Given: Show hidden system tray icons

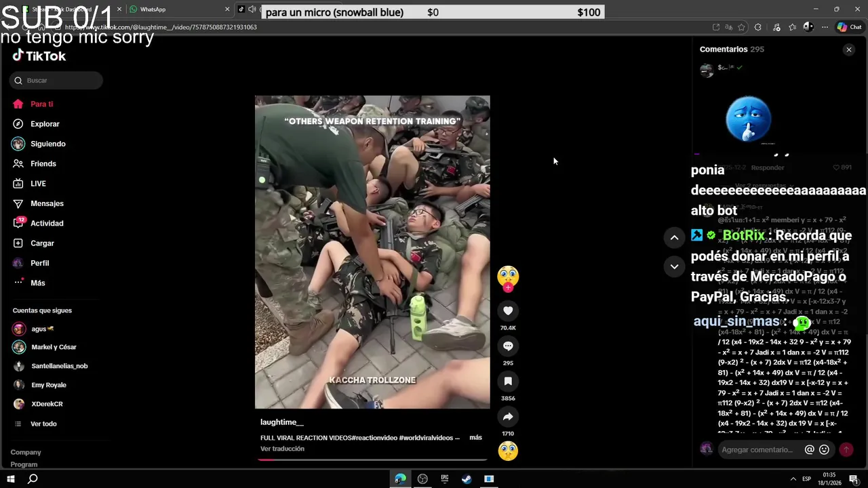Looking at the screenshot, I should (x=793, y=479).
